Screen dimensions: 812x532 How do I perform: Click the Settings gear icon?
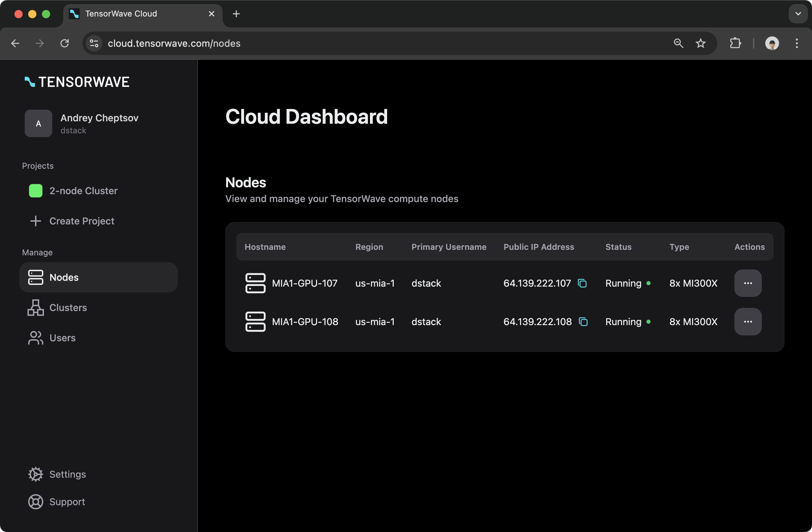click(36, 474)
